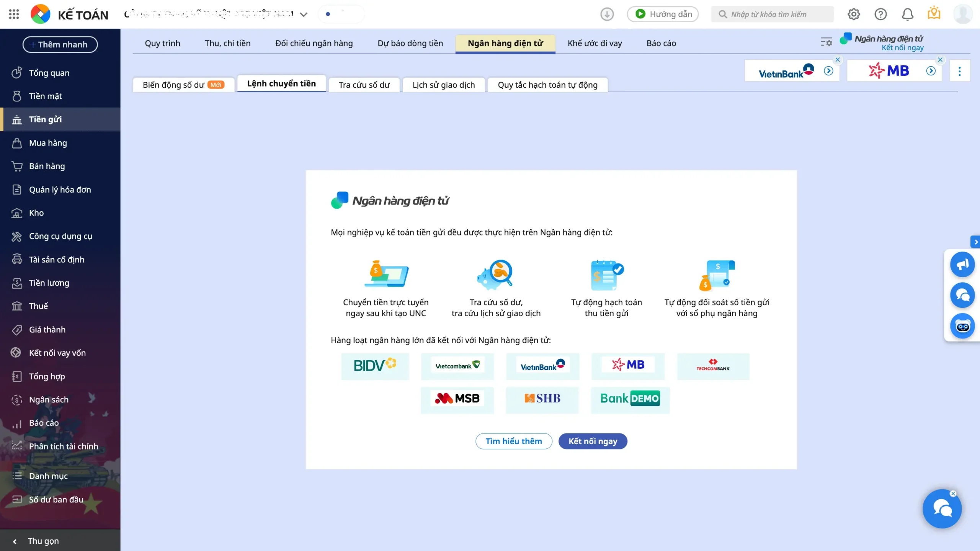This screenshot has height=551, width=980.
Task: Select the Vietcombank logo tile
Action: pos(457,366)
